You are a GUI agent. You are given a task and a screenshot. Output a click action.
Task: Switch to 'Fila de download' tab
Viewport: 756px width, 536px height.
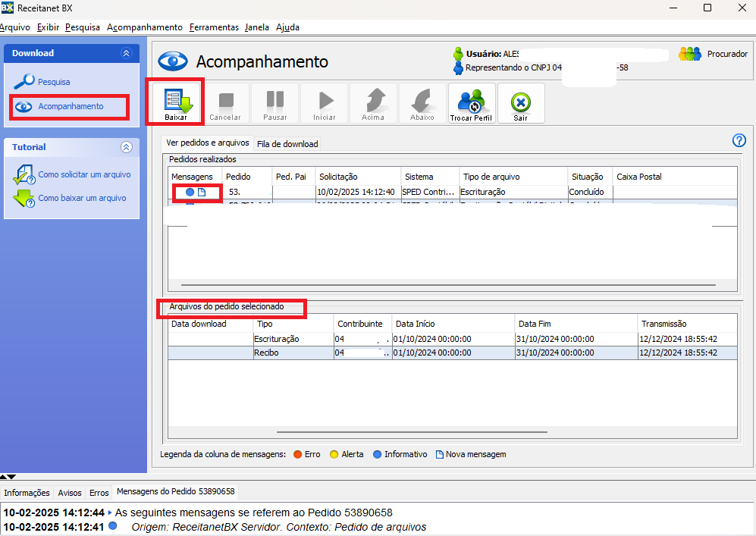click(287, 144)
